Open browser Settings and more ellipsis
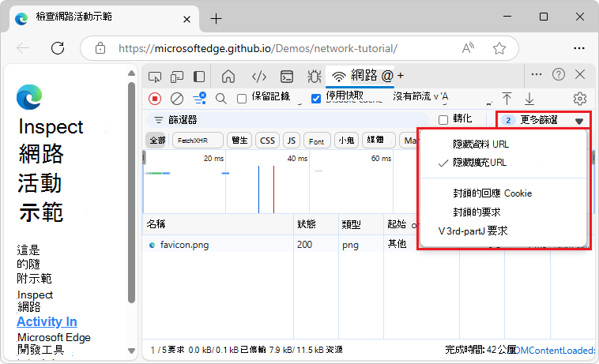 pyautogui.click(x=579, y=48)
